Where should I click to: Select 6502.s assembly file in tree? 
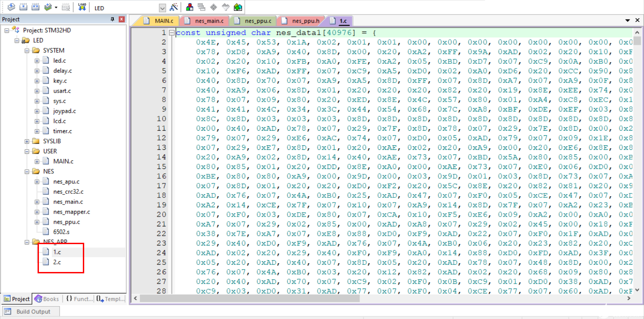point(61,232)
